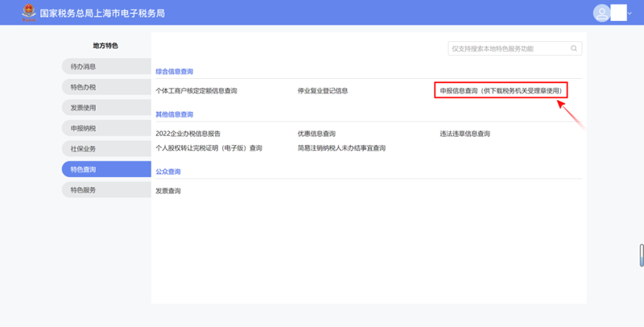Go to 发票使用 sidebar section
The image size is (644, 327).
pos(106,107)
